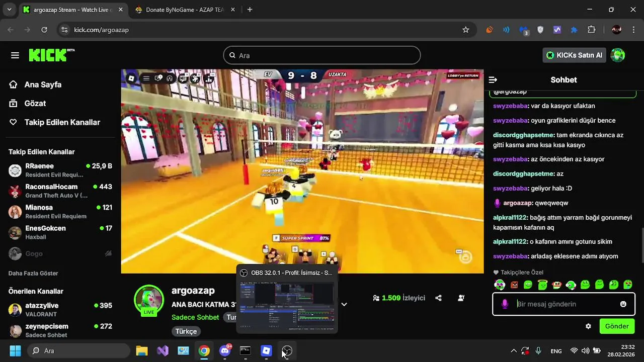Focus the Kick Ara search box

click(322, 55)
